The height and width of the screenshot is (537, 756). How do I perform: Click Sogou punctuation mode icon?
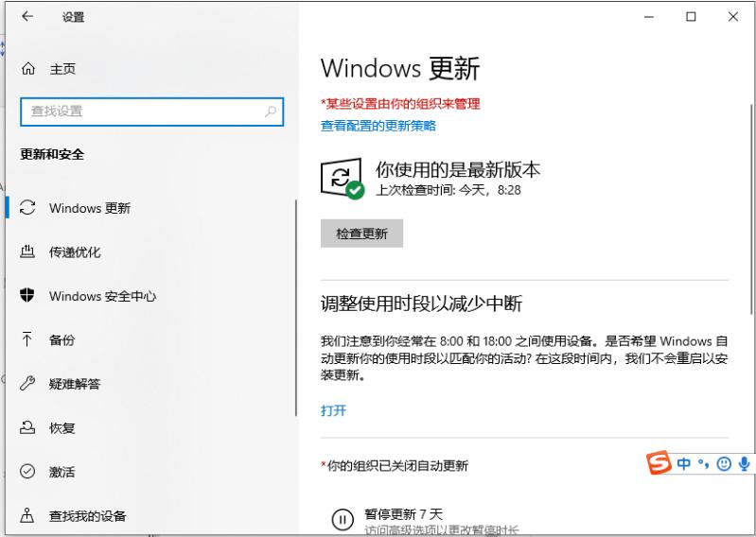pyautogui.click(x=703, y=464)
